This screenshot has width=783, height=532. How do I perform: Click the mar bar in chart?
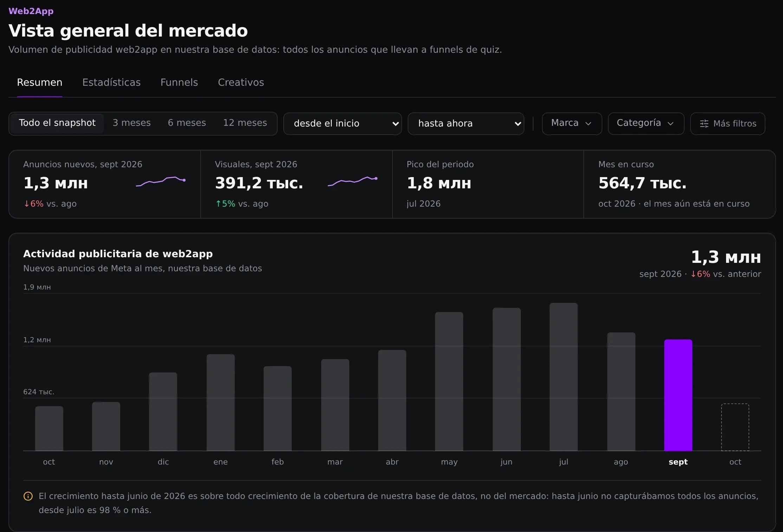point(335,405)
